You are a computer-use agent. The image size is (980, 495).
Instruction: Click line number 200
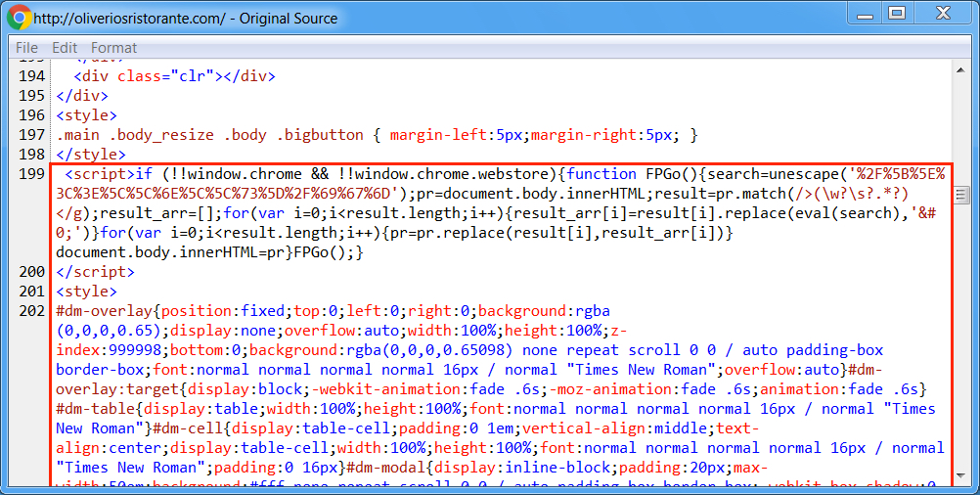point(32,271)
